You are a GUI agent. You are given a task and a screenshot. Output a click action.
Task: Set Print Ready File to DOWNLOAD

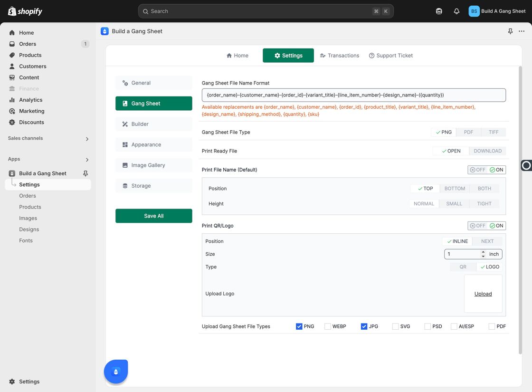[x=487, y=151]
